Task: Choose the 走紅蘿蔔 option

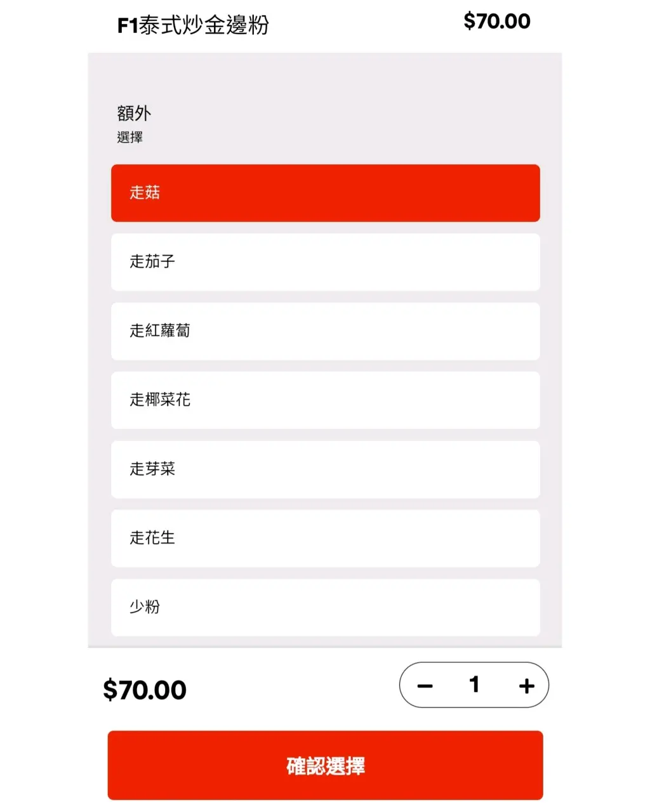Action: pyautogui.click(x=325, y=331)
